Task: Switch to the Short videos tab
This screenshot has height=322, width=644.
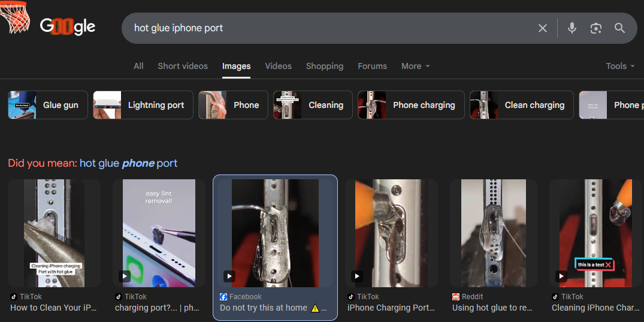Action: click(183, 66)
